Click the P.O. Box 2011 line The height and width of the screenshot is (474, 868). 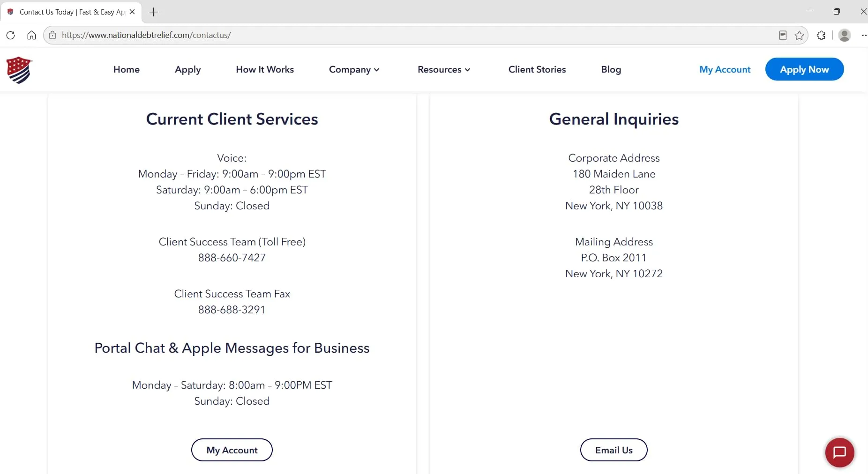coord(614,258)
